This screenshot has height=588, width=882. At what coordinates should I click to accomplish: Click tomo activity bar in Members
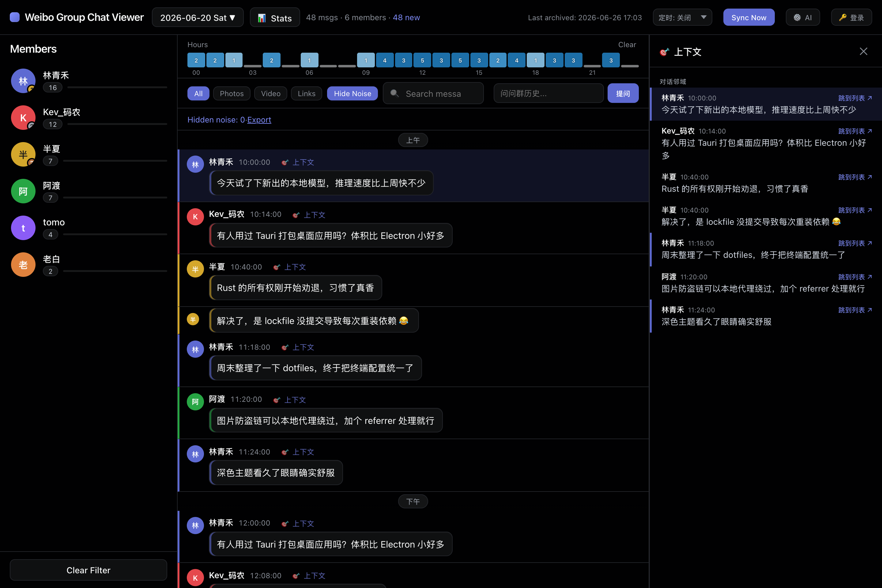tap(115, 234)
